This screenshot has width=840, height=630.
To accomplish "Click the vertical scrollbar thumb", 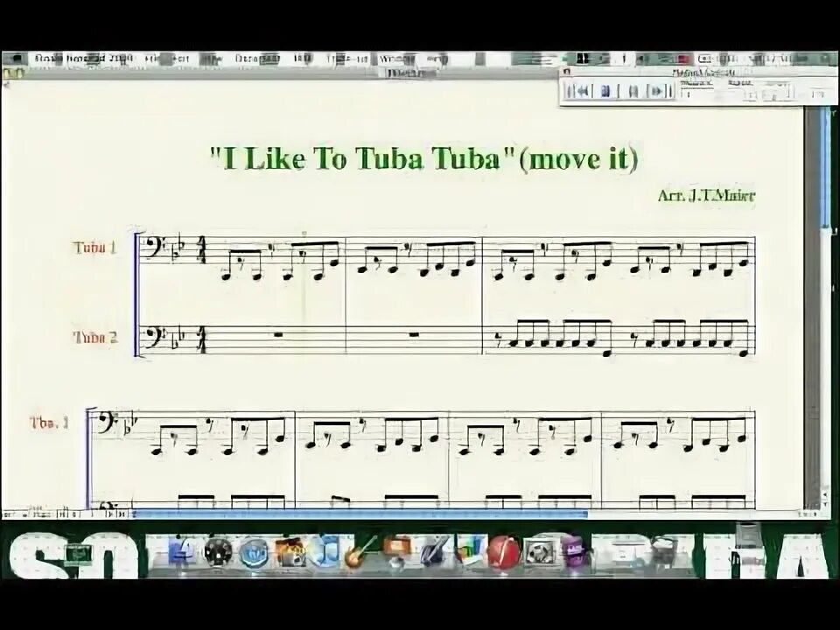I will point(825,167).
